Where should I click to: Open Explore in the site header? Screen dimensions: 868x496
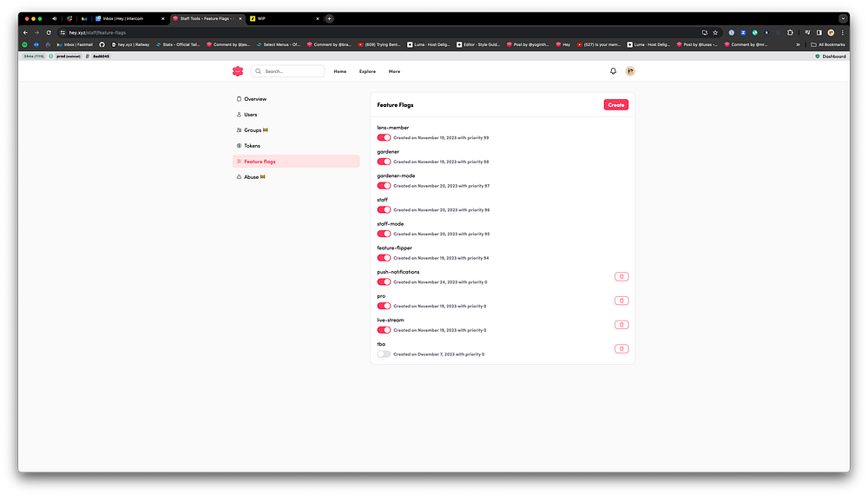[367, 71]
